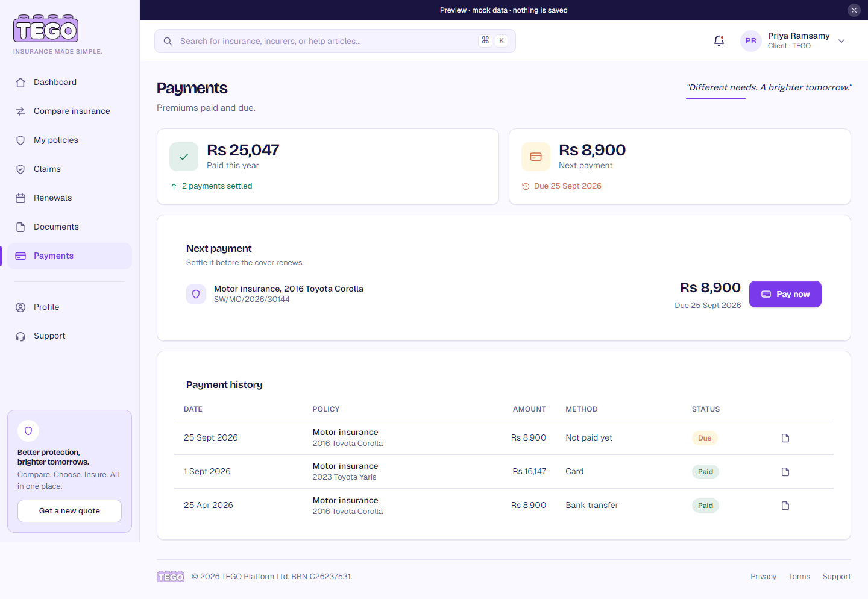
Task: Click 'Due 25 Sept 2026' on summary card
Action: click(x=568, y=186)
